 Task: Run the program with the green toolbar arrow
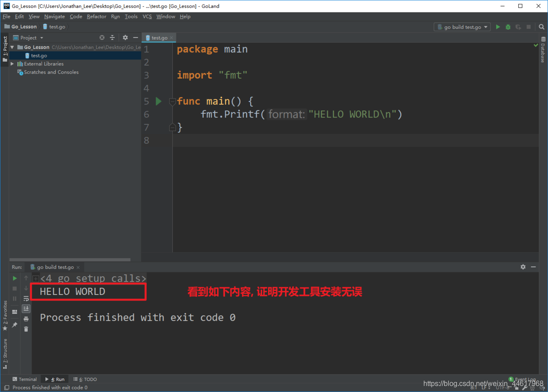click(x=498, y=27)
